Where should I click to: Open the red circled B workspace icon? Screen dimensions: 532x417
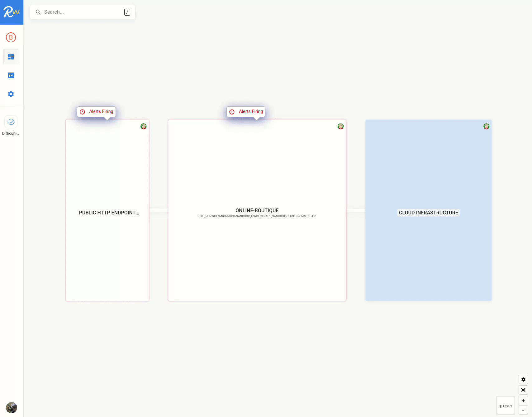[x=11, y=37]
